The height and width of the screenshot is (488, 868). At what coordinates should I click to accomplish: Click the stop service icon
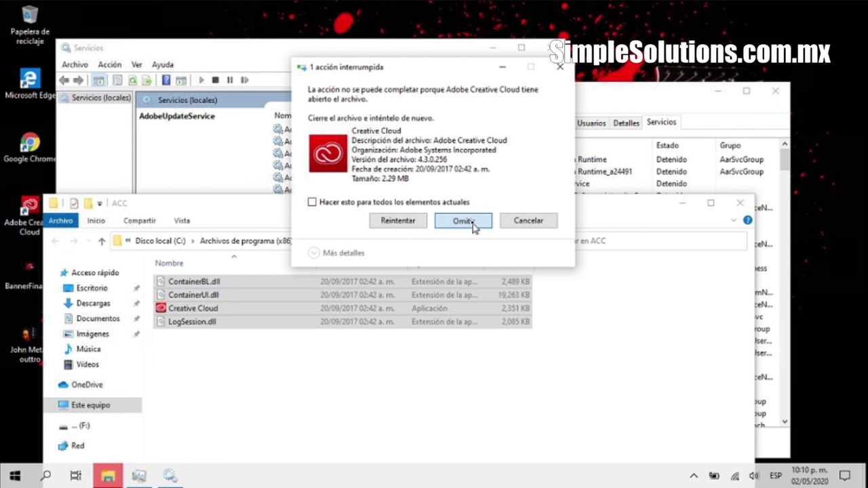click(x=215, y=80)
